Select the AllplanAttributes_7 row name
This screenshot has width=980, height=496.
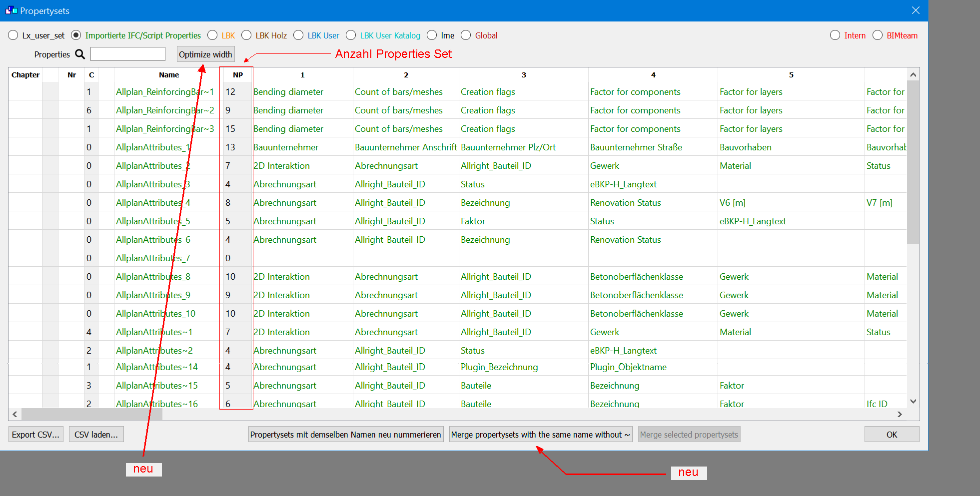pyautogui.click(x=153, y=258)
